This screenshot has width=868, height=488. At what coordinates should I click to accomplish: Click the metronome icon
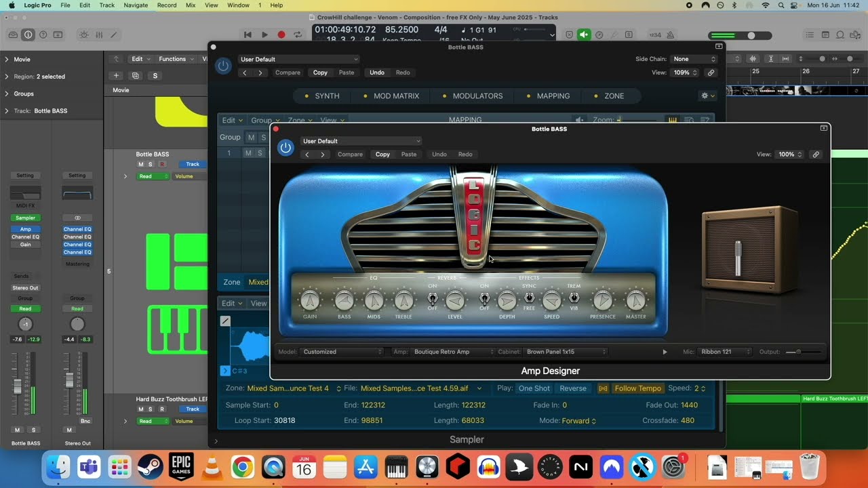(670, 35)
